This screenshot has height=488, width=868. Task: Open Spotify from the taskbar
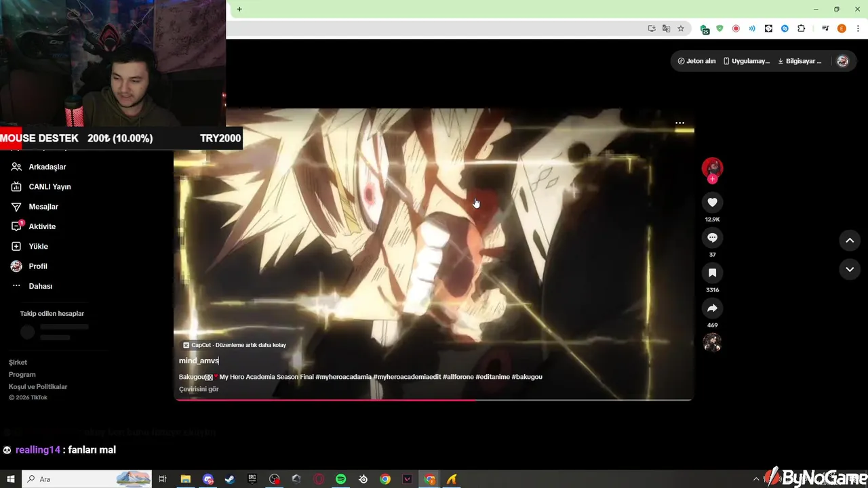coord(341,479)
